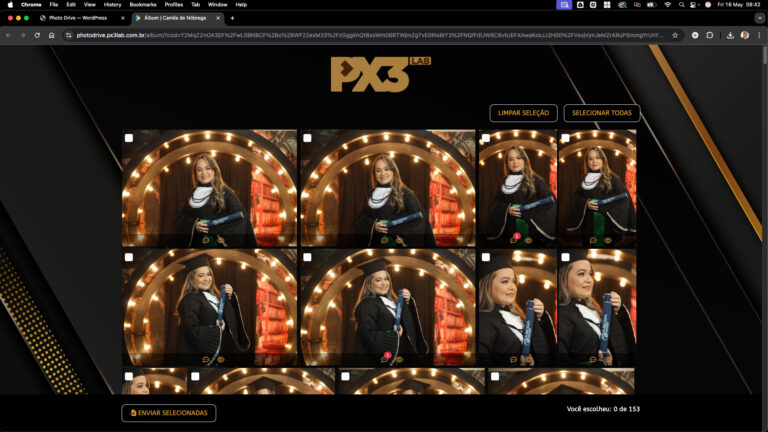Click the eye icon on second second-row wide photo
Viewport: 768px width, 432px height.
tap(400, 360)
